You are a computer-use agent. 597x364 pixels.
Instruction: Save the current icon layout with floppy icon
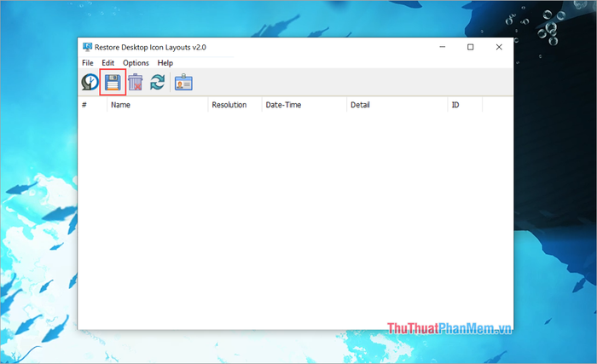click(x=113, y=82)
